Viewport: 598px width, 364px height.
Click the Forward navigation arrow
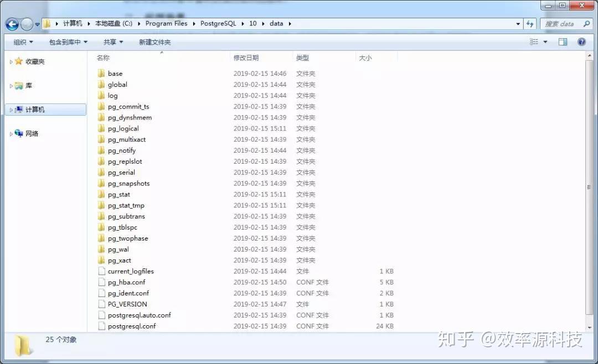(x=28, y=24)
